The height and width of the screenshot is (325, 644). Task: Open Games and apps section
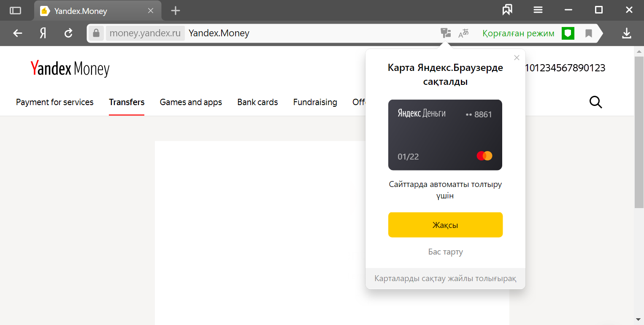click(191, 102)
